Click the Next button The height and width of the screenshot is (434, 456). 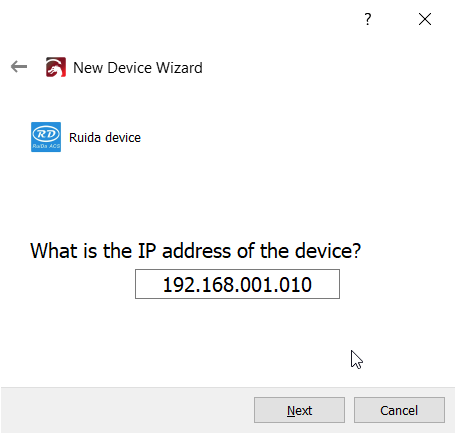point(299,410)
